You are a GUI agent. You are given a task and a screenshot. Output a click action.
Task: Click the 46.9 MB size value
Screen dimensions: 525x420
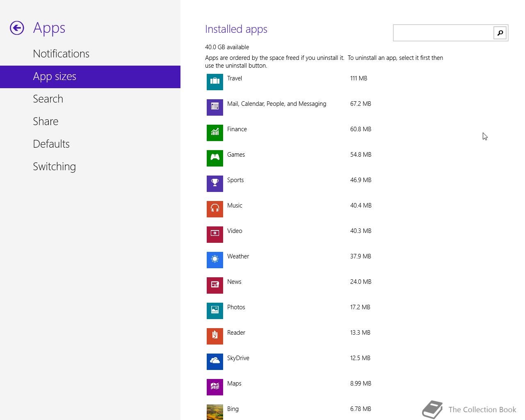(361, 180)
